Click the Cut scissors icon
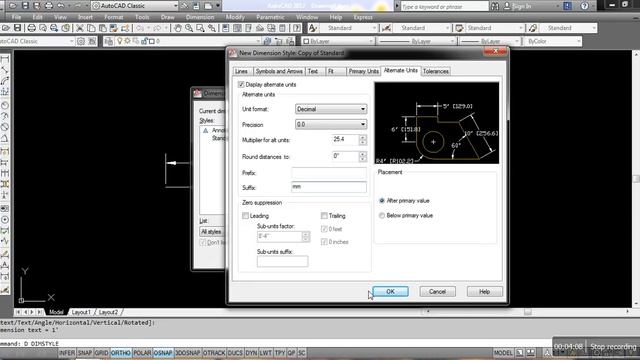The image size is (640, 360). tap(80, 28)
